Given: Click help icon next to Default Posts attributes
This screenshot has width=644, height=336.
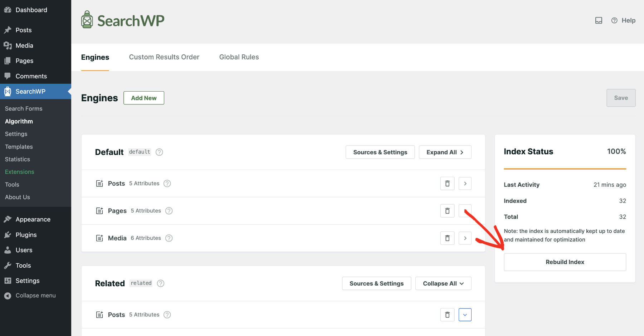Looking at the screenshot, I should tap(167, 184).
